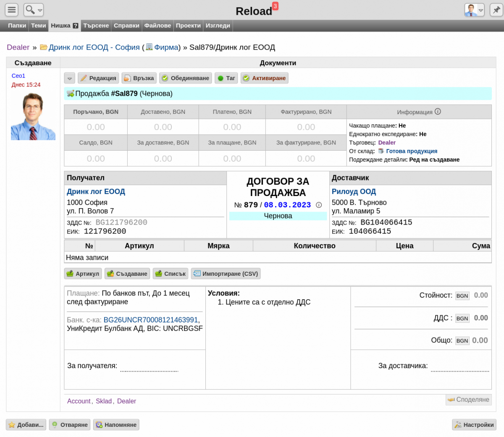Open the hamburger main menu icon

pyautogui.click(x=12, y=10)
